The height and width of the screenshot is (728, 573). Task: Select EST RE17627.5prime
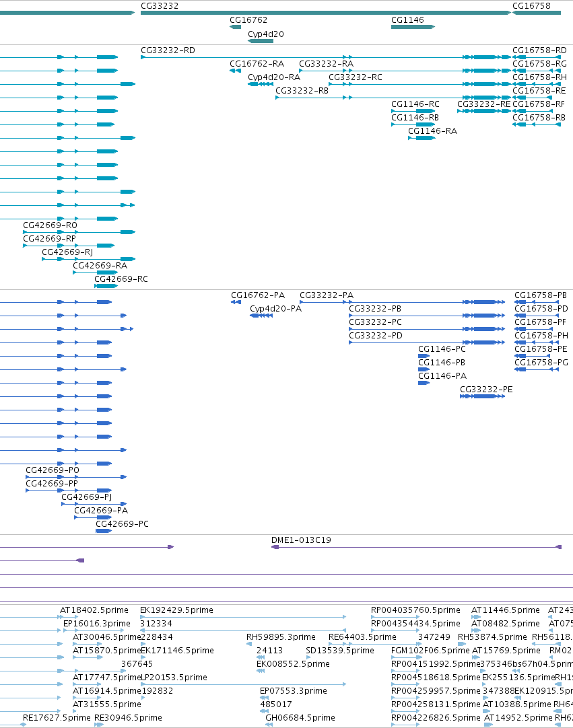tap(57, 719)
